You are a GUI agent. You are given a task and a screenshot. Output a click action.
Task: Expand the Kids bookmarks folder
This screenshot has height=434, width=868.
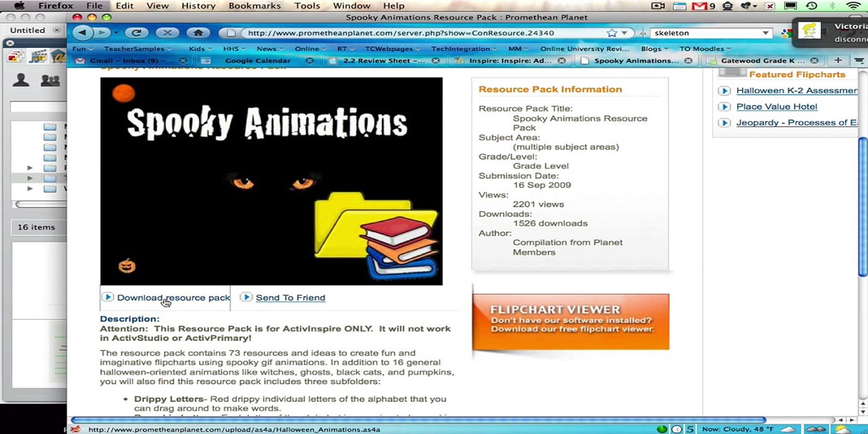(200, 49)
